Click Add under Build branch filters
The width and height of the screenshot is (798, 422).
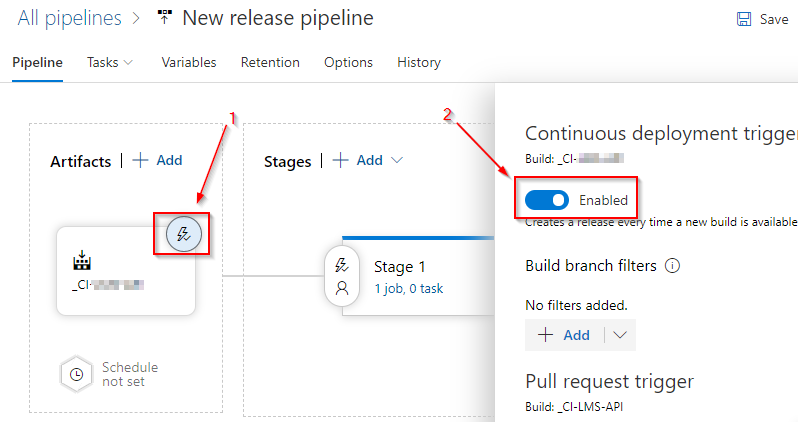565,335
